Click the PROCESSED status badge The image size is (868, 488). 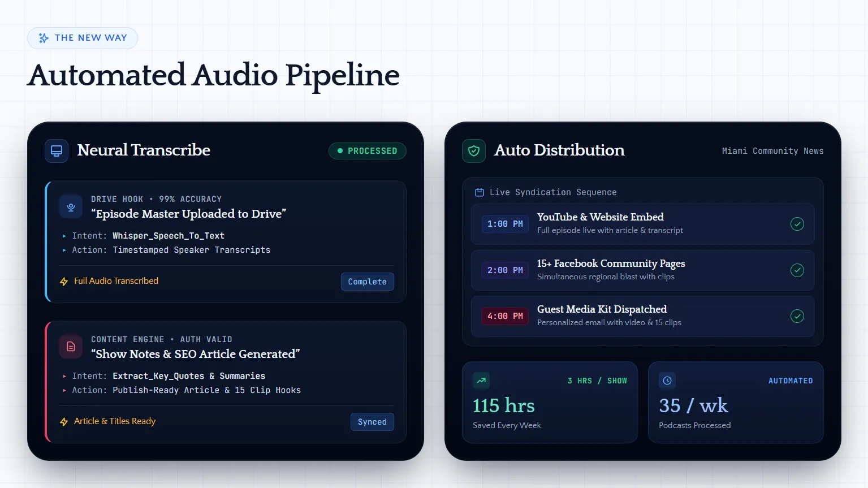(368, 151)
